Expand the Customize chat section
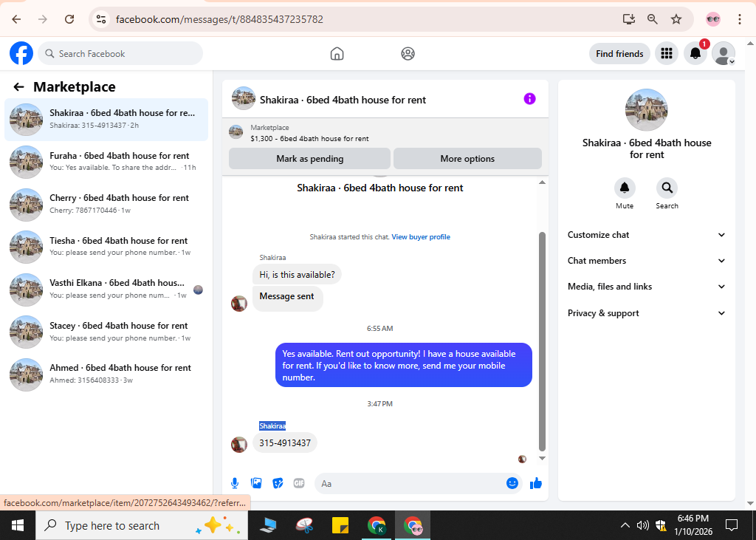Screen dimensions: 756x540 (x=646, y=235)
